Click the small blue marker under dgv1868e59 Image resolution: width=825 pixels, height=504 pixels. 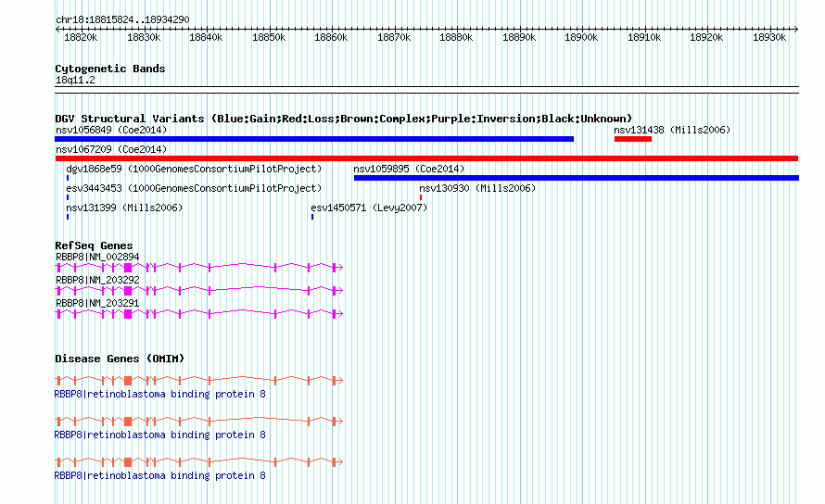point(68,178)
